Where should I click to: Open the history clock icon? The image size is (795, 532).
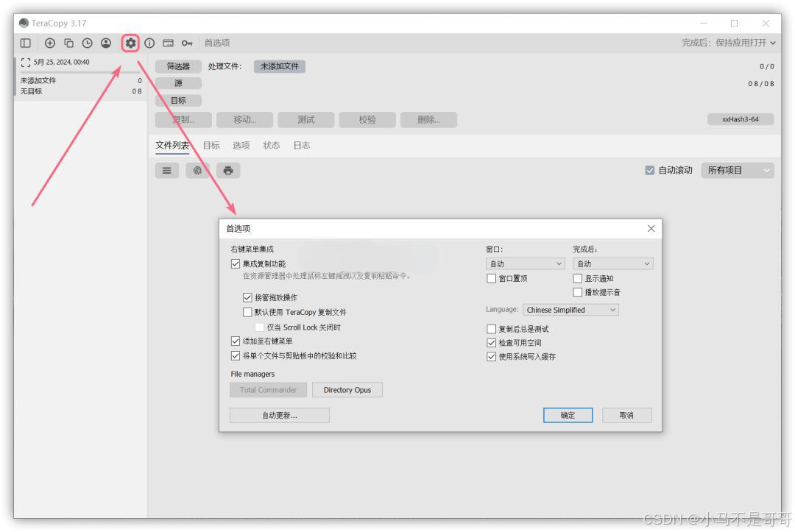87,43
